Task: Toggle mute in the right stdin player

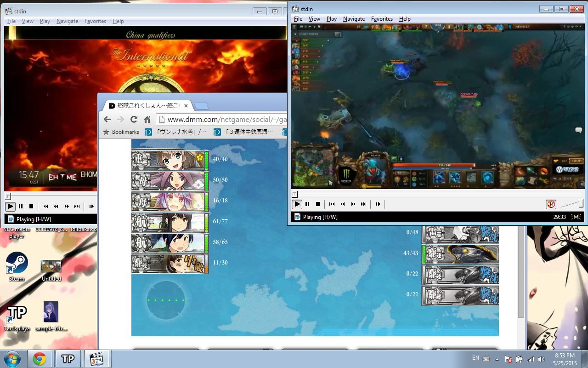Action: pyautogui.click(x=551, y=204)
